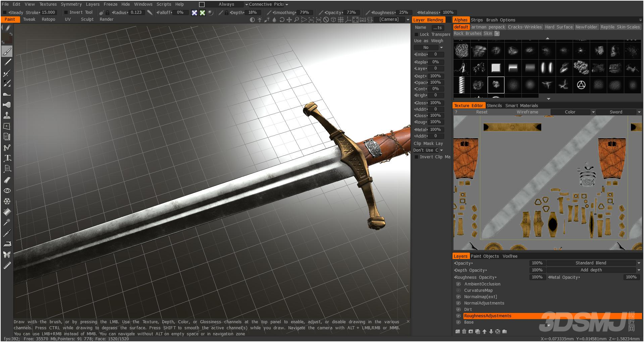The image size is (644, 342).
Task: Open the Don't Use Clip mask dropdown
Action: click(x=428, y=150)
